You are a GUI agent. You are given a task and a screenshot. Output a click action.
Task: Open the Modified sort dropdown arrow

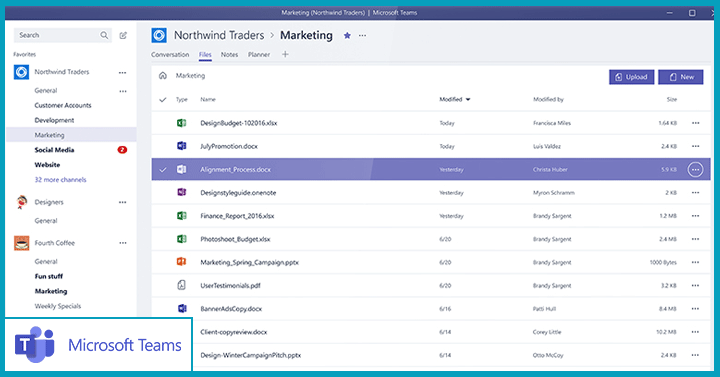468,100
